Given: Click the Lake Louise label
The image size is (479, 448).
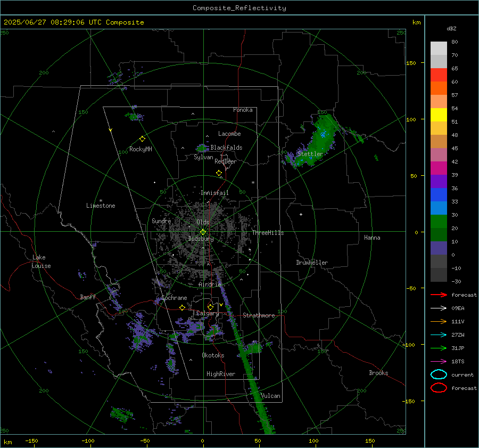Looking at the screenshot, I should coord(41,262).
